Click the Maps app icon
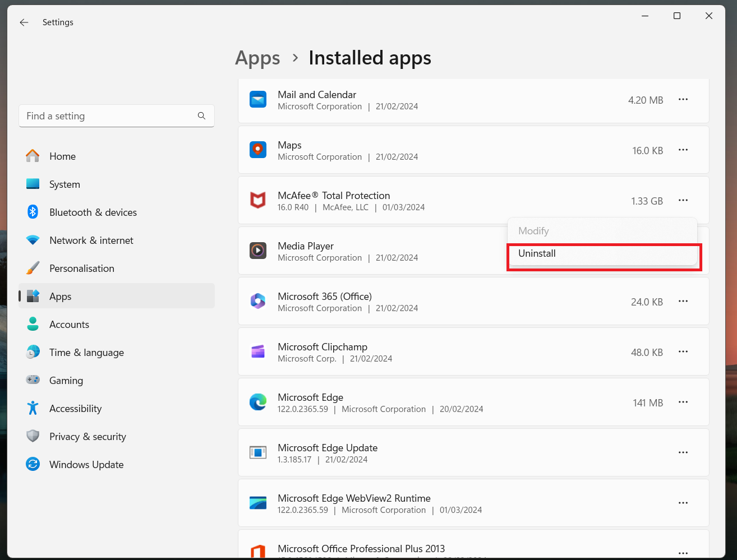 pyautogui.click(x=258, y=150)
